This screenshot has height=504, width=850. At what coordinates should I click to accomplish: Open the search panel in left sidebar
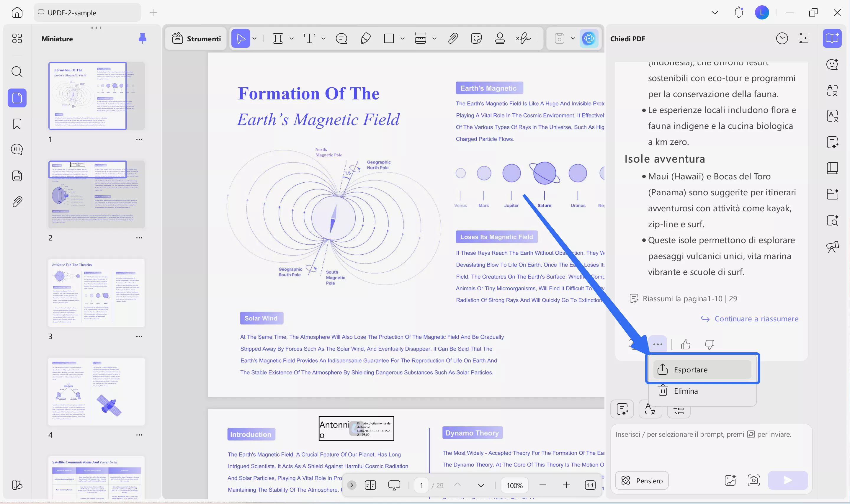click(17, 72)
